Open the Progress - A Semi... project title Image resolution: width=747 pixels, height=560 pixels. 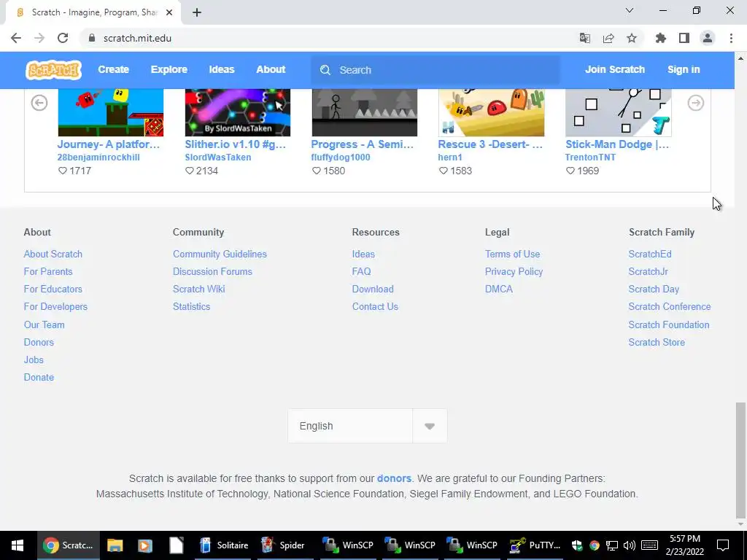pyautogui.click(x=362, y=144)
